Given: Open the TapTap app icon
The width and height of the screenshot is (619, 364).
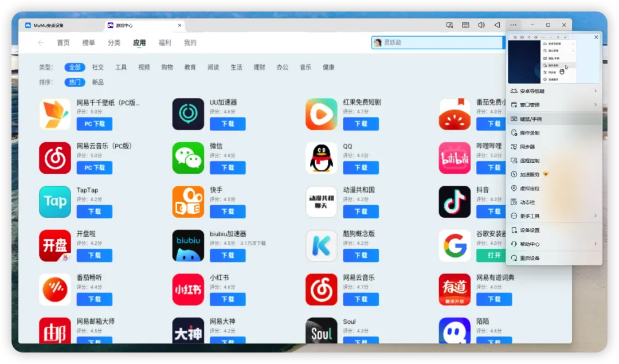Looking at the screenshot, I should coord(55,202).
